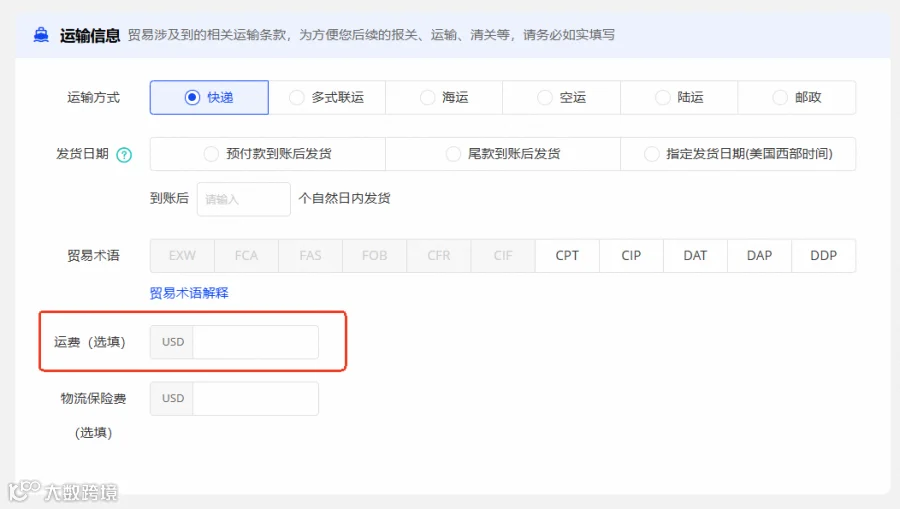This screenshot has width=900, height=509.
Task: Select 海运 shipping option
Action: click(x=444, y=98)
